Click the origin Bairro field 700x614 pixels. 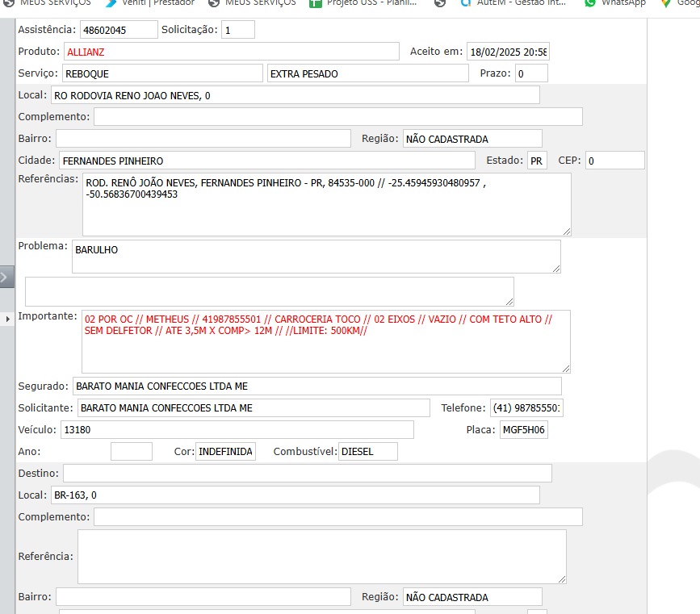point(203,139)
